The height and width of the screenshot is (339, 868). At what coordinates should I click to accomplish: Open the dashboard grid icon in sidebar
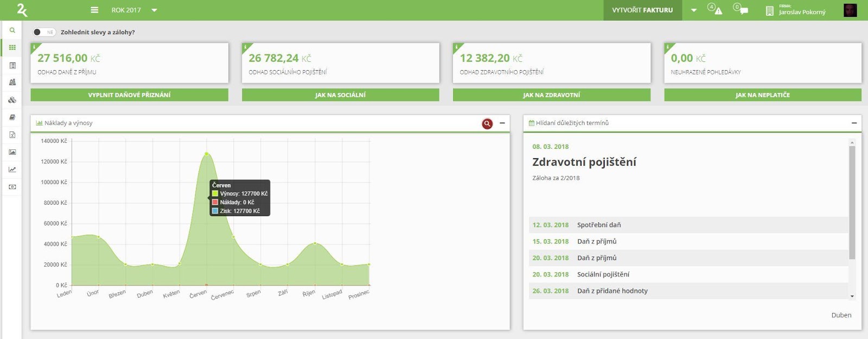point(12,48)
